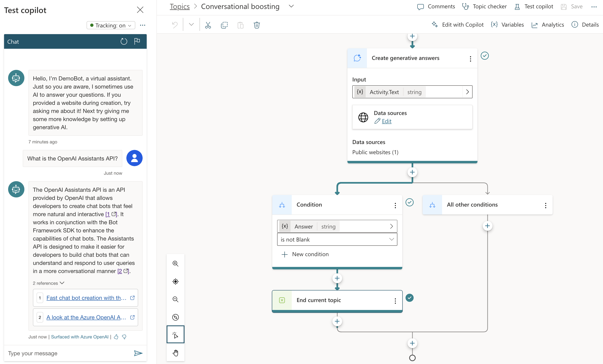Open the Variables pane

click(507, 25)
